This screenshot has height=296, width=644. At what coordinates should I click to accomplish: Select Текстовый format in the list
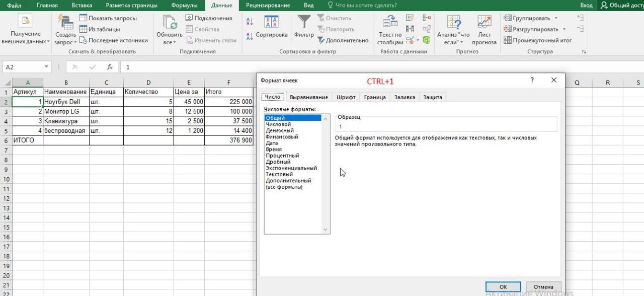279,174
